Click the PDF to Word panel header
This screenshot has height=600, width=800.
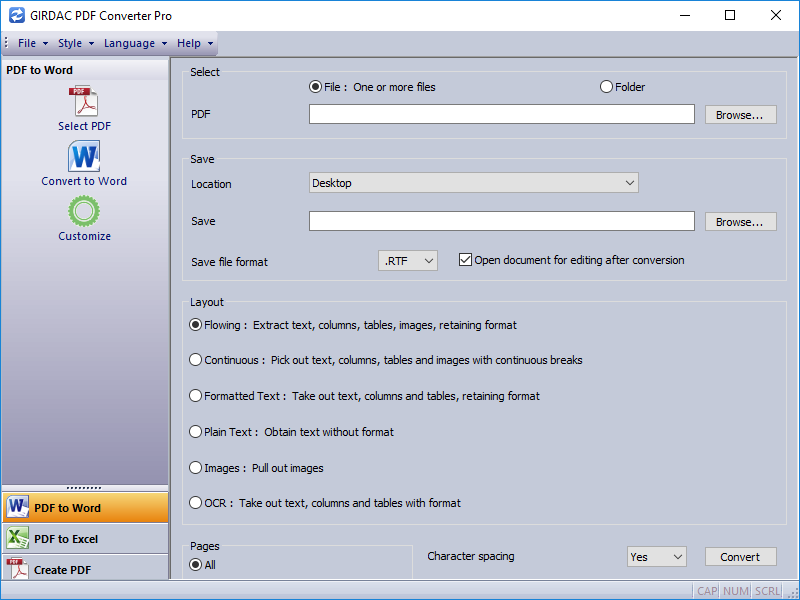pos(85,70)
